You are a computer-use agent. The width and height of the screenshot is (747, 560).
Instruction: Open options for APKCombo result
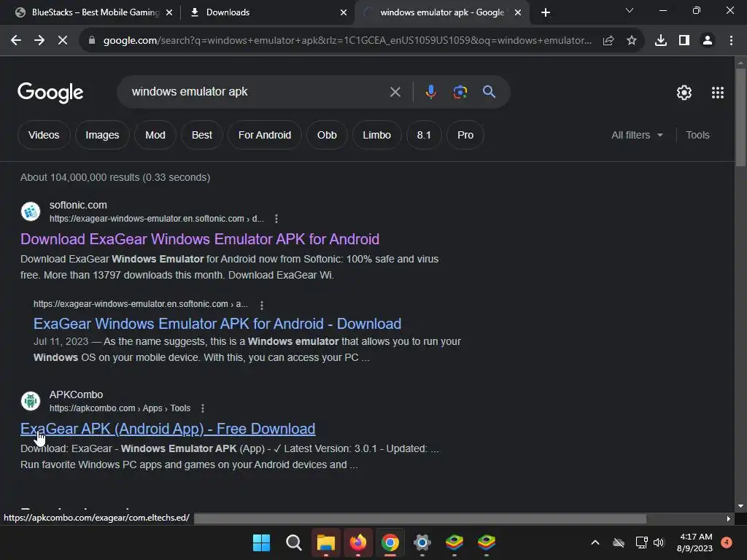(x=203, y=408)
